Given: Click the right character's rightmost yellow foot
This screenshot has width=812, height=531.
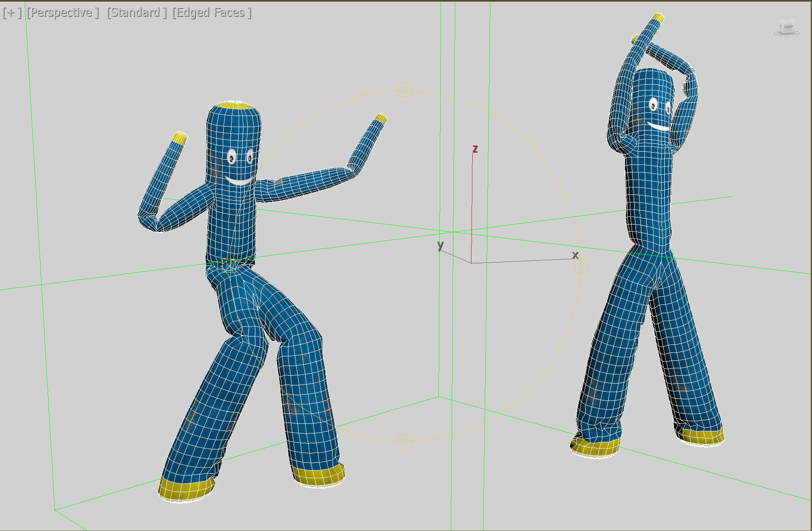Looking at the screenshot, I should point(701,436).
